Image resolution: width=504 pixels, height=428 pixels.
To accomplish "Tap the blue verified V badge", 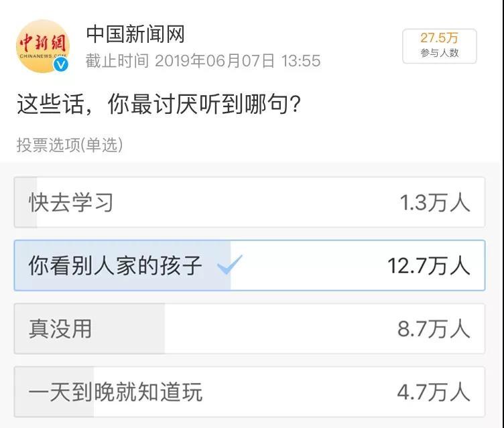I will point(61,65).
